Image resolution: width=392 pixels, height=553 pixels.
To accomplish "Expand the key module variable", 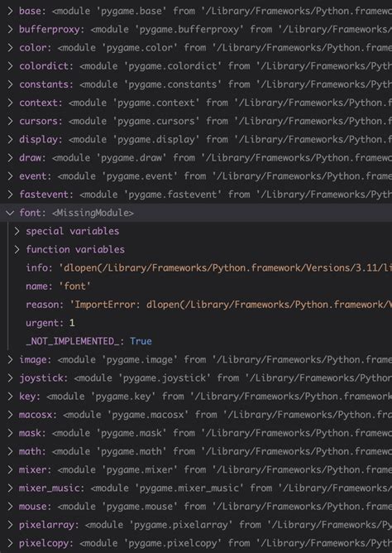I will click(x=10, y=396).
